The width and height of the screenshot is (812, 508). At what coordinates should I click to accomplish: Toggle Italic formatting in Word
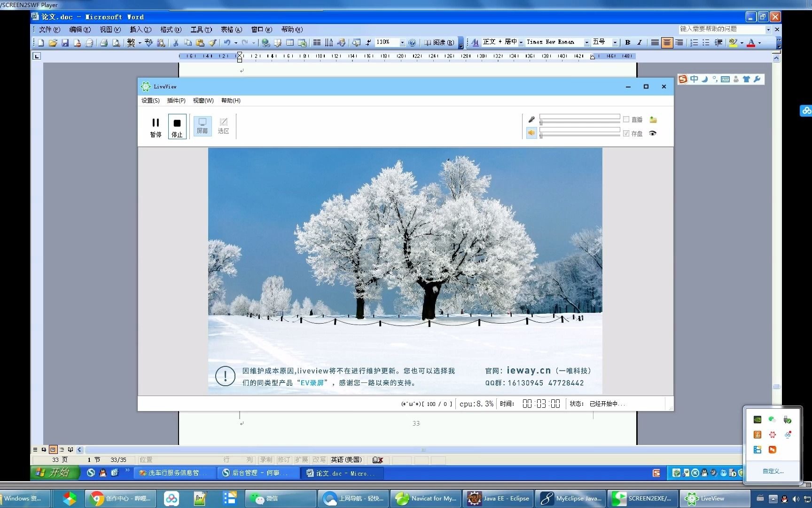(x=640, y=43)
